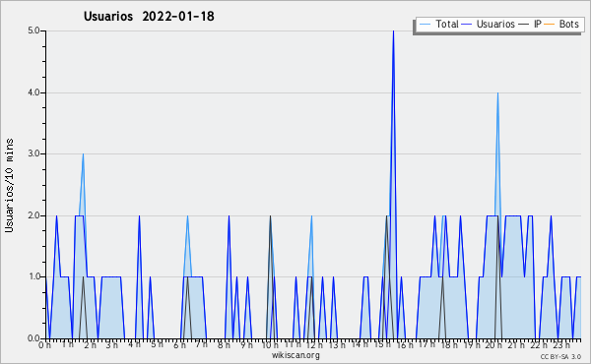
Task: Click the '20 h' x-axis label
Action: [x=494, y=345]
